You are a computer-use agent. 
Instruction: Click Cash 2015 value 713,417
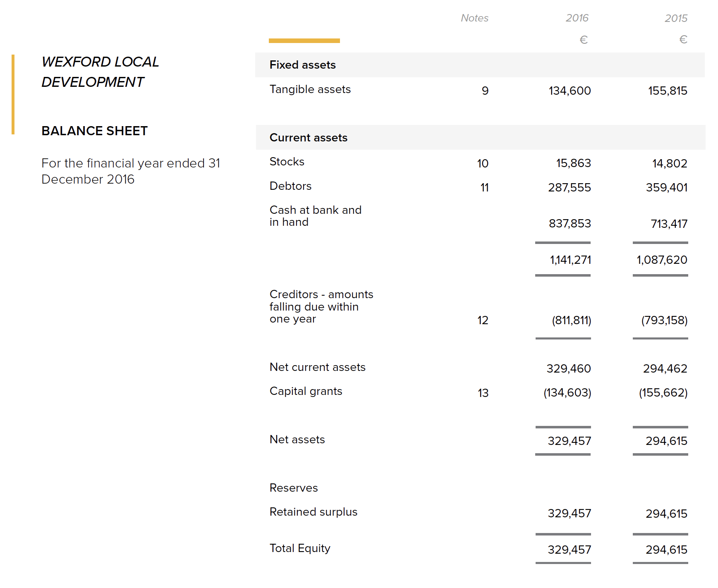(669, 224)
